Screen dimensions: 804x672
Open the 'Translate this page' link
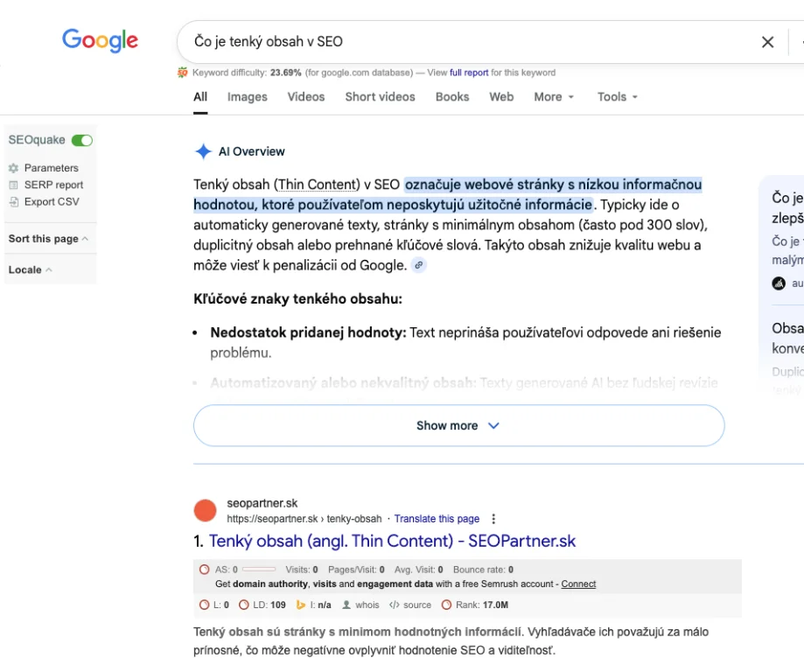pos(437,519)
